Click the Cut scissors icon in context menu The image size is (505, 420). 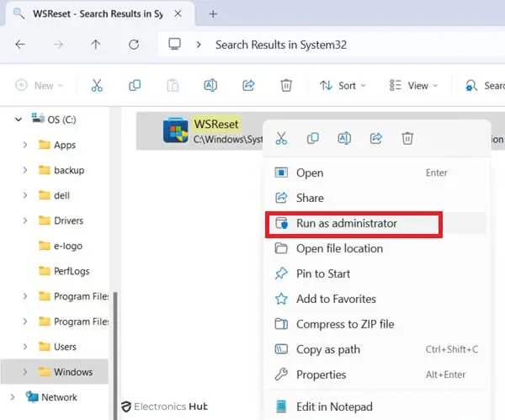pos(282,139)
